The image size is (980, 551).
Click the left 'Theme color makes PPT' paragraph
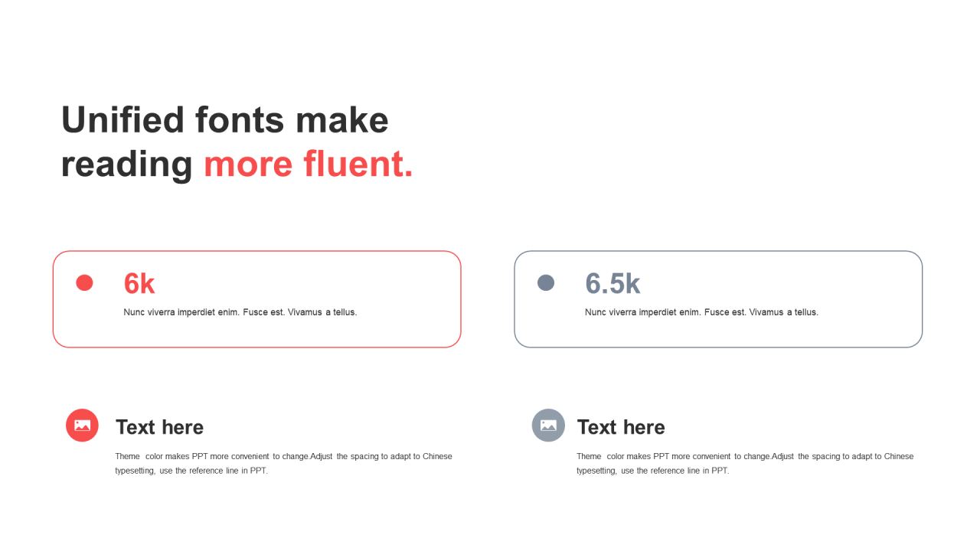pos(284,463)
